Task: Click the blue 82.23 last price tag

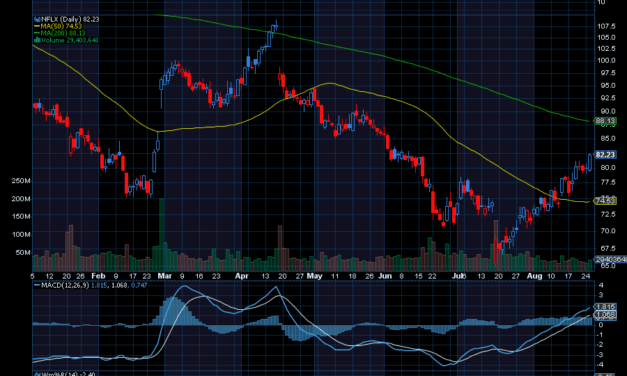Action: click(605, 154)
